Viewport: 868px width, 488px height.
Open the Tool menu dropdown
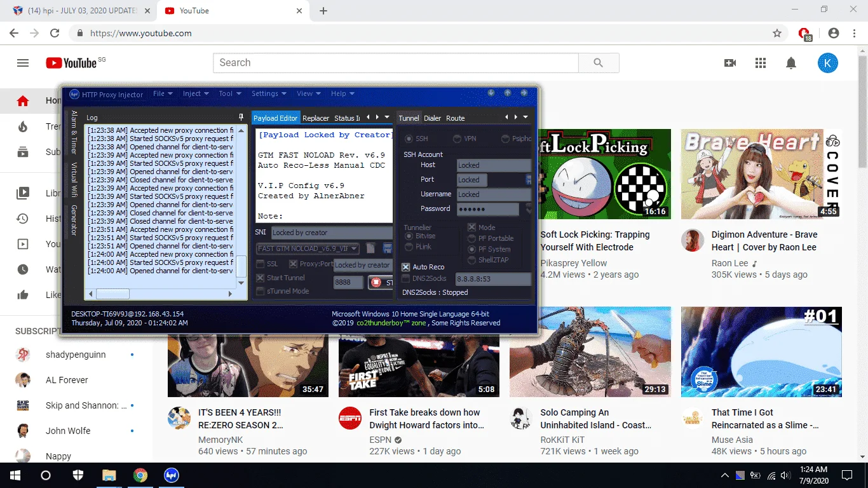click(230, 93)
